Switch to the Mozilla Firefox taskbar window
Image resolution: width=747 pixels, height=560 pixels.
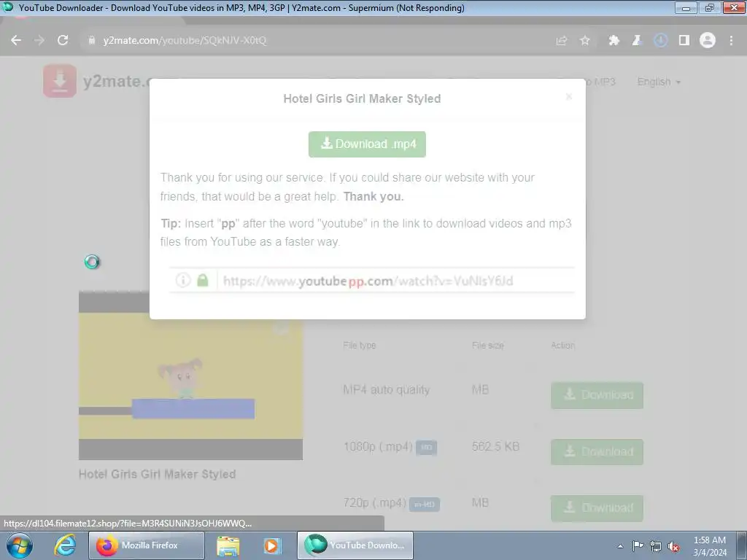(146, 545)
